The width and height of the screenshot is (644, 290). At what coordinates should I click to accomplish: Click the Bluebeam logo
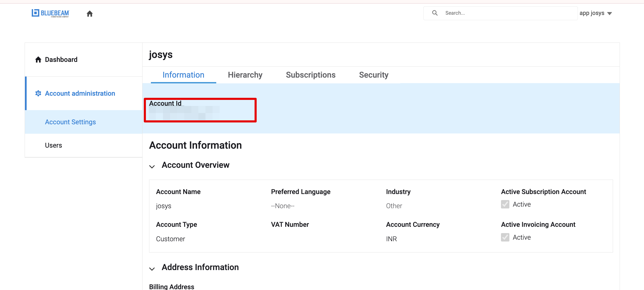[50, 13]
